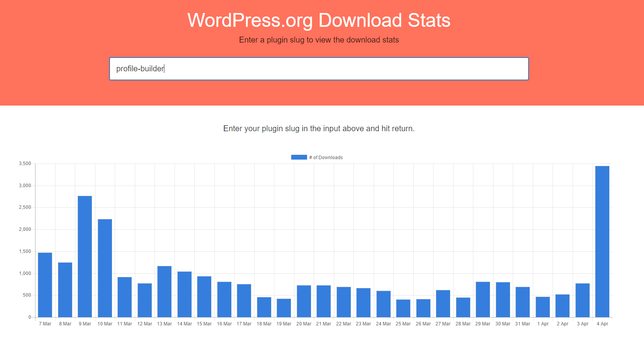Click the 28 Mar download bar
644x340 pixels.
coord(463,307)
